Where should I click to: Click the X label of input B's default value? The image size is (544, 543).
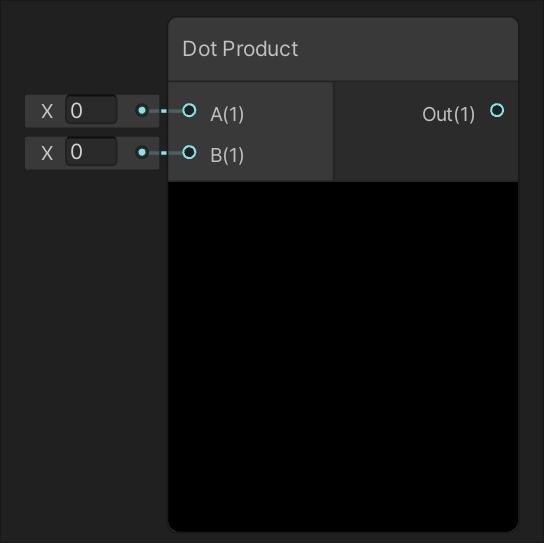click(x=47, y=153)
